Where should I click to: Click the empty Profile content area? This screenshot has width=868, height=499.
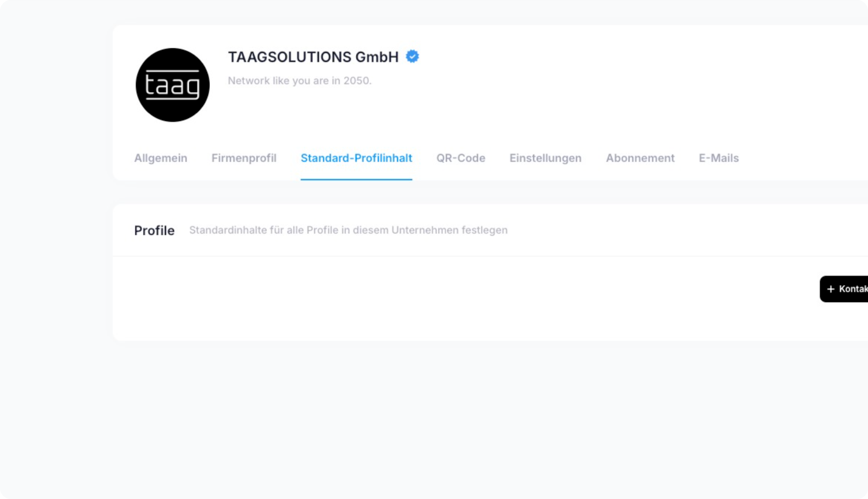coord(446,298)
